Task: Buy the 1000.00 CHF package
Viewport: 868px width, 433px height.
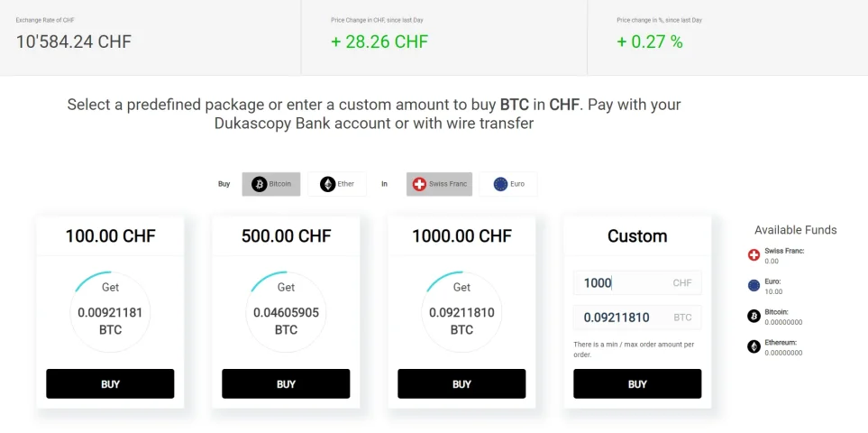Action: point(461,383)
